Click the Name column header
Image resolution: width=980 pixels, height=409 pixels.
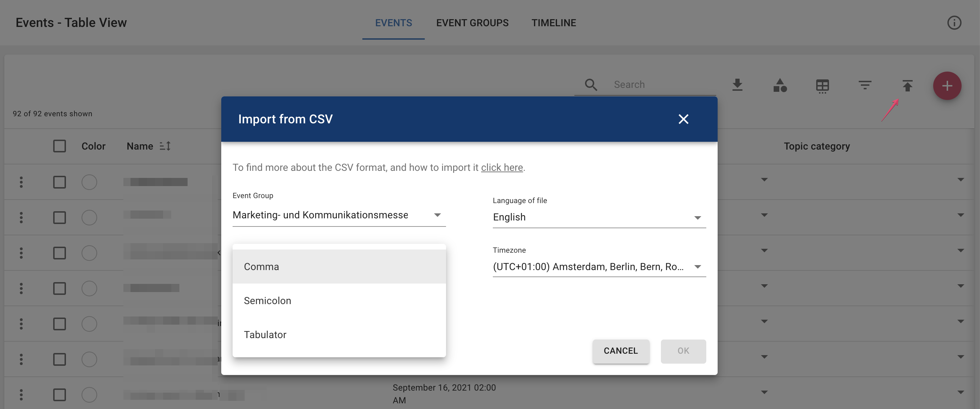point(140,146)
